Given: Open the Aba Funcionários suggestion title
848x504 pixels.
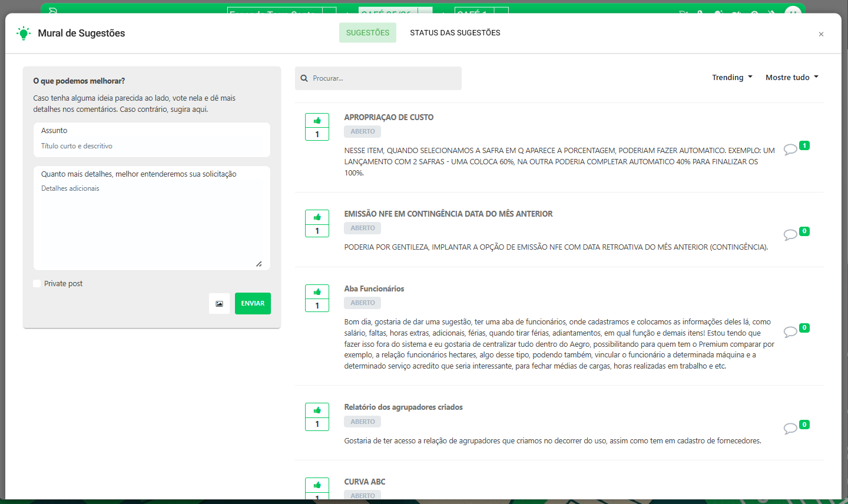Looking at the screenshot, I should pyautogui.click(x=374, y=289).
